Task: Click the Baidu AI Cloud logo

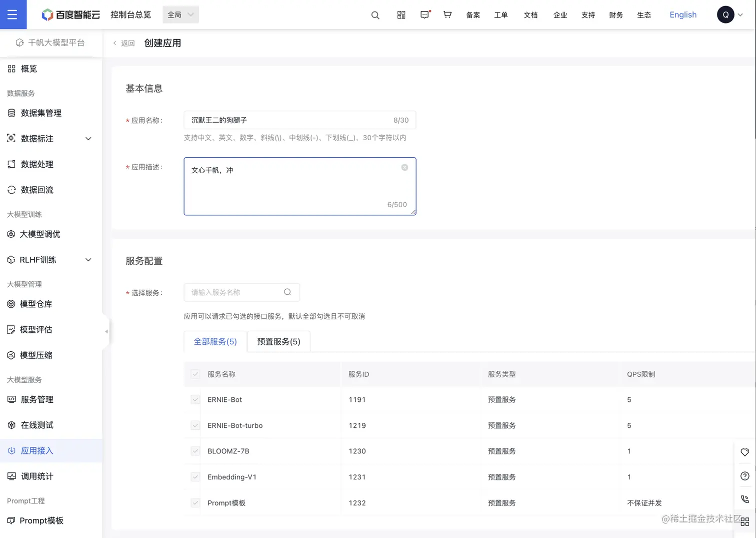Action: (70, 15)
